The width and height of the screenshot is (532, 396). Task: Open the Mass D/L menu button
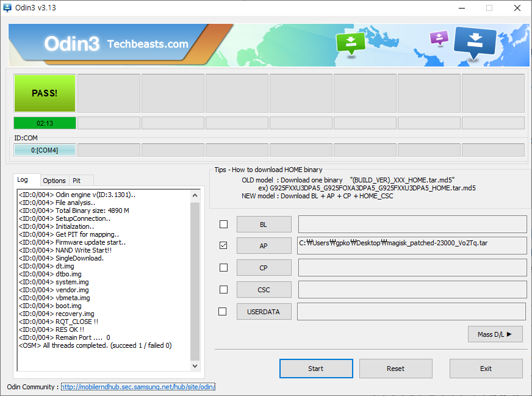tap(495, 334)
